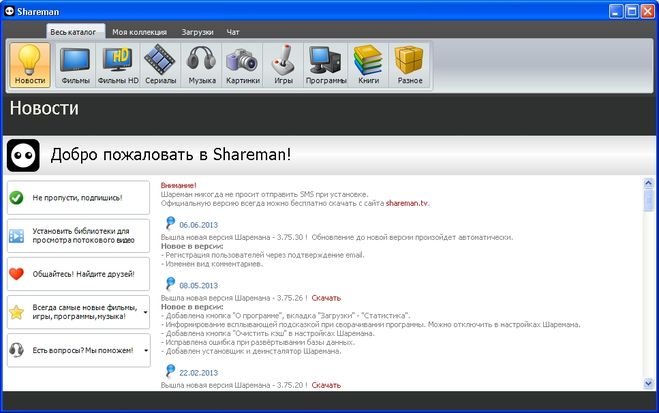659x413 pixels.
Task: Open the shareman.tv website link
Action: click(408, 203)
